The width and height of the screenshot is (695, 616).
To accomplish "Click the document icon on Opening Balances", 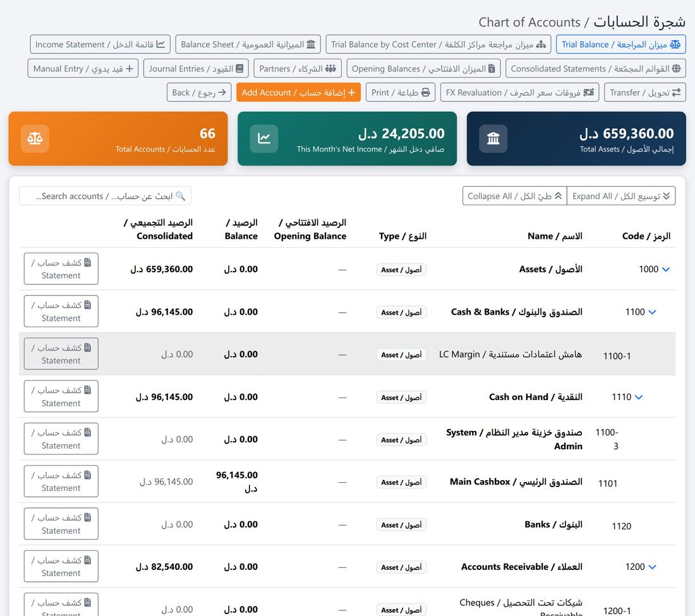I will 492,69.
